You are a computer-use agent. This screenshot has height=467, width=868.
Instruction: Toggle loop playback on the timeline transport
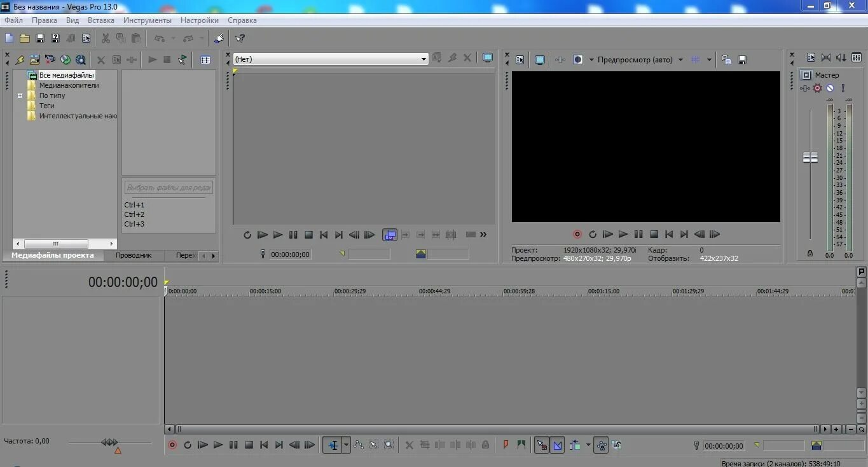point(188,445)
